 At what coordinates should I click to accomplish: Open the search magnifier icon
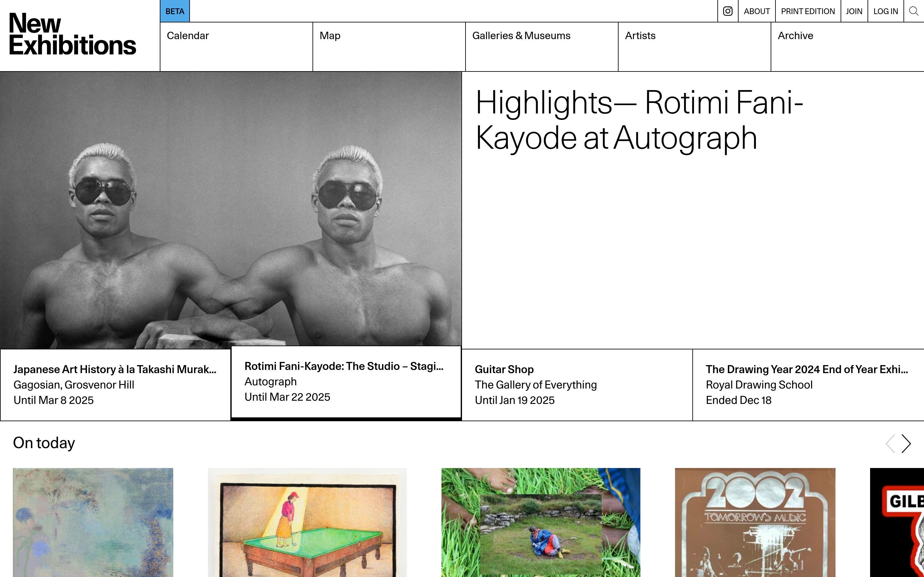tap(914, 11)
